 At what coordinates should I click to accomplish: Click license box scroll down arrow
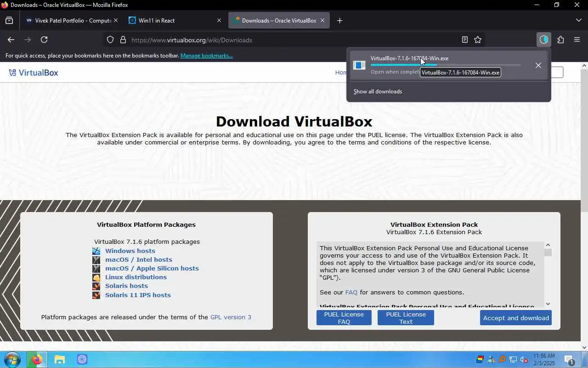click(548, 304)
